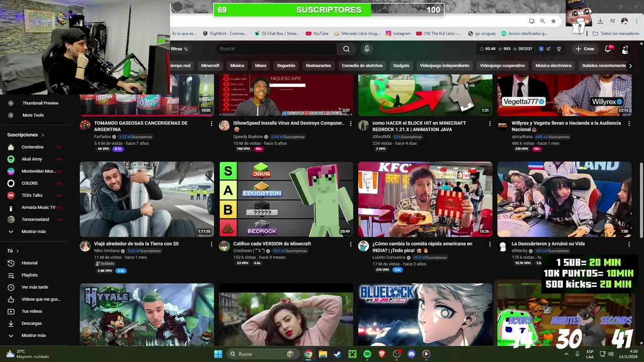This screenshot has height=362, width=644.
Task: Select the Videojuego cooperativo chip
Action: click(502, 66)
